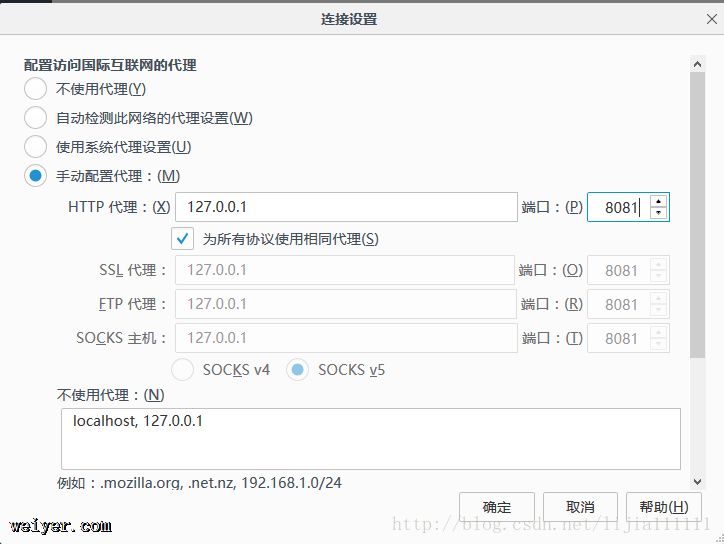Increase HTTP port with up arrow
Image resolution: width=724 pixels, height=544 pixels.
[658, 201]
